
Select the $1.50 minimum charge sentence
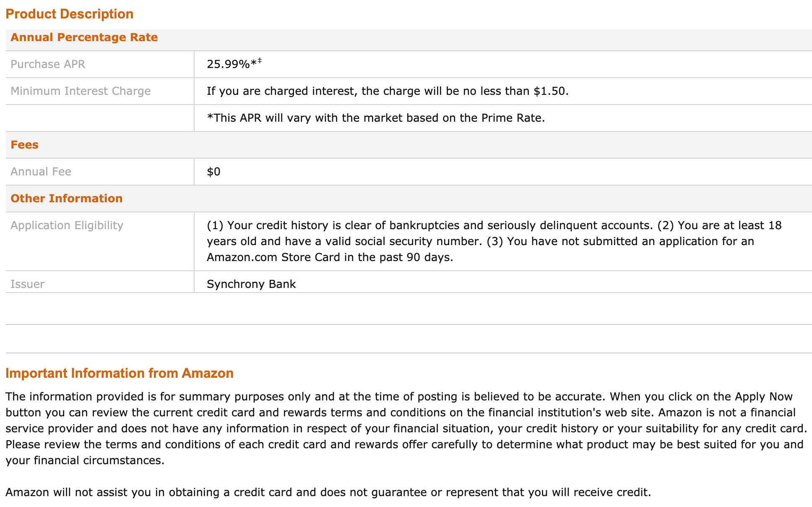tap(388, 91)
